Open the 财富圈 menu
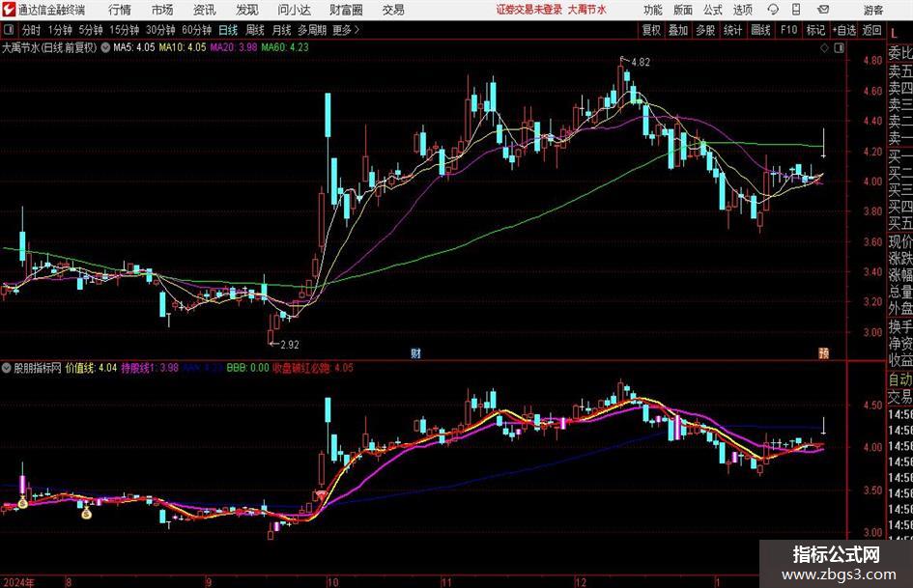Image resolution: width=913 pixels, height=588 pixels. click(x=346, y=10)
